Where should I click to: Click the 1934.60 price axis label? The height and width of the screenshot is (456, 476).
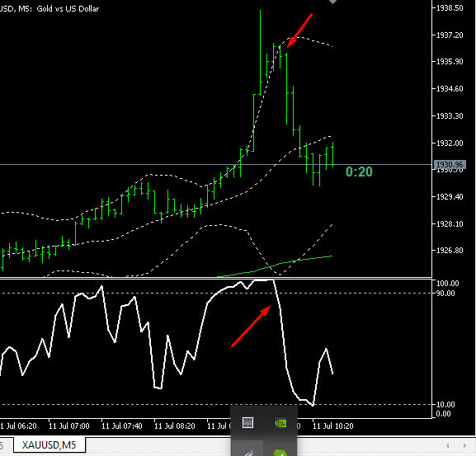(x=450, y=89)
